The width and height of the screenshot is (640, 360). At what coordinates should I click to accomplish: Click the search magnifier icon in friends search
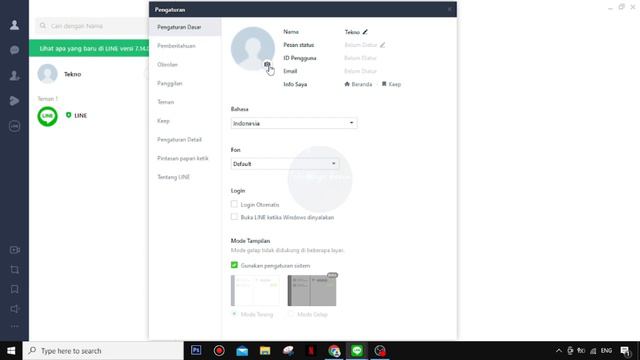[43, 26]
